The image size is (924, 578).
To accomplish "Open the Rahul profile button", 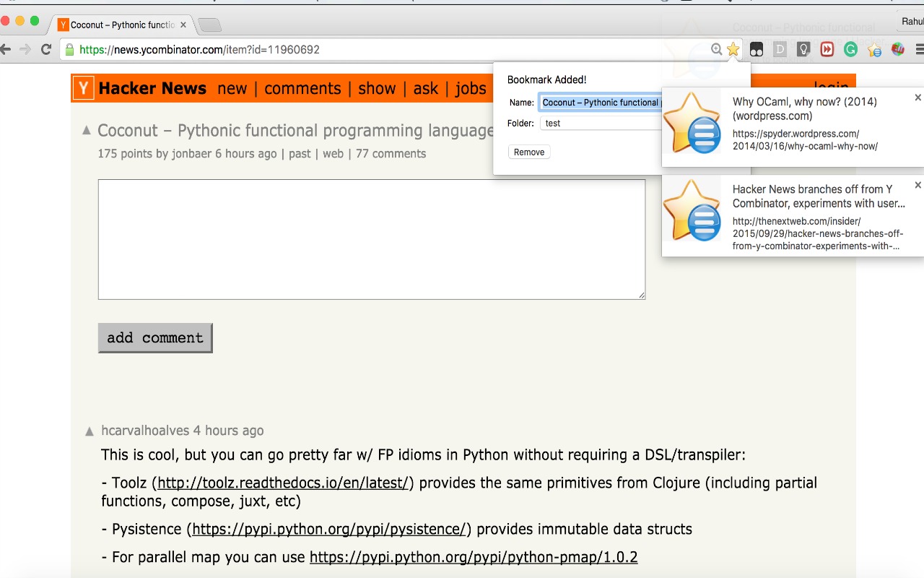I will pos(912,22).
